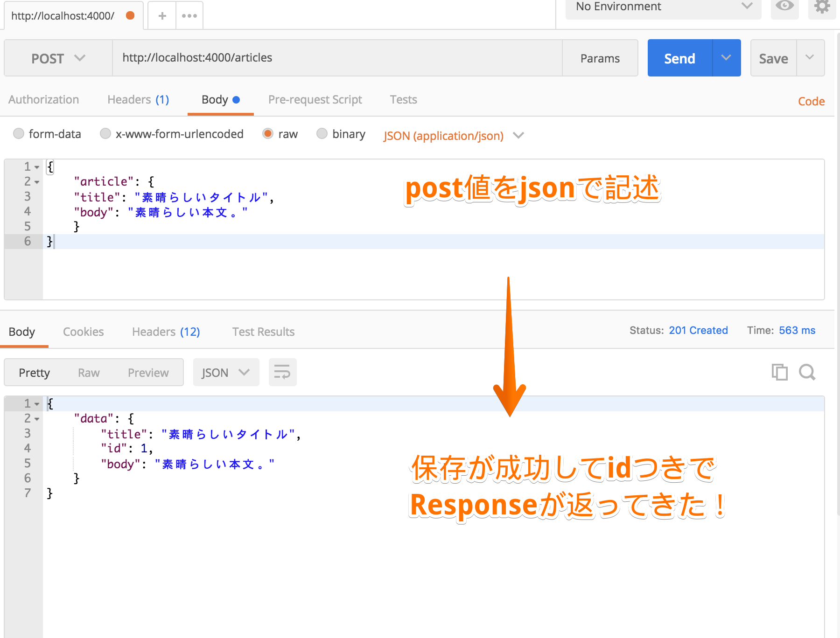
Task: Click the request URL input field
Action: click(x=337, y=58)
